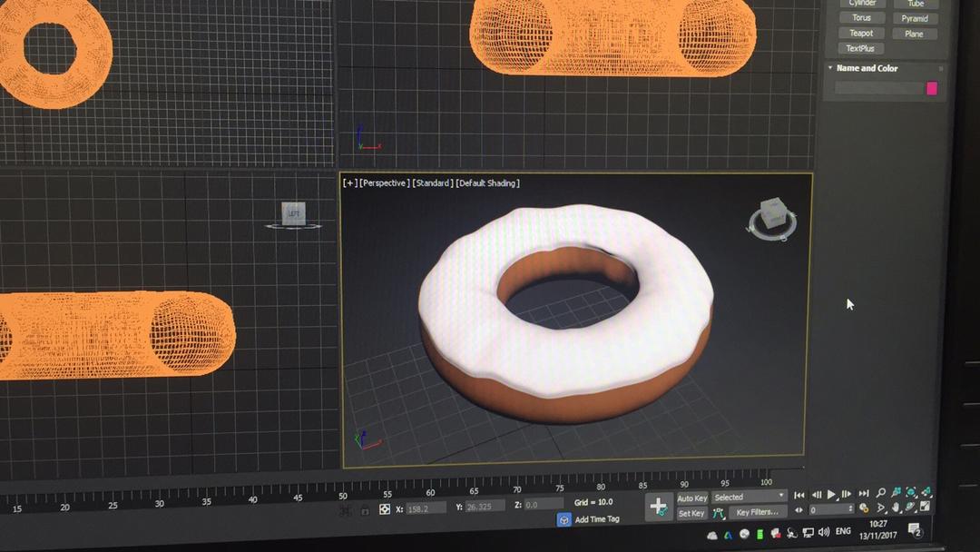Open the [Perspective] viewport label menu
The image size is (980, 552).
coord(385,183)
